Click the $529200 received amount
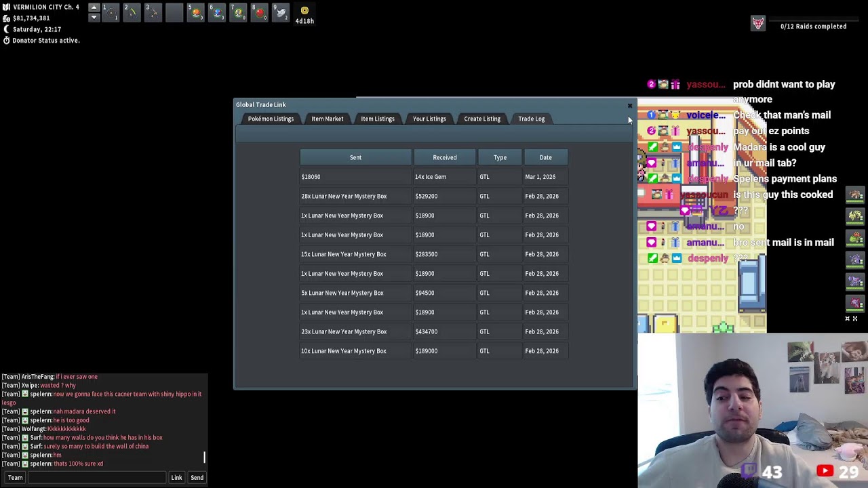The image size is (868, 488). [427, 197]
